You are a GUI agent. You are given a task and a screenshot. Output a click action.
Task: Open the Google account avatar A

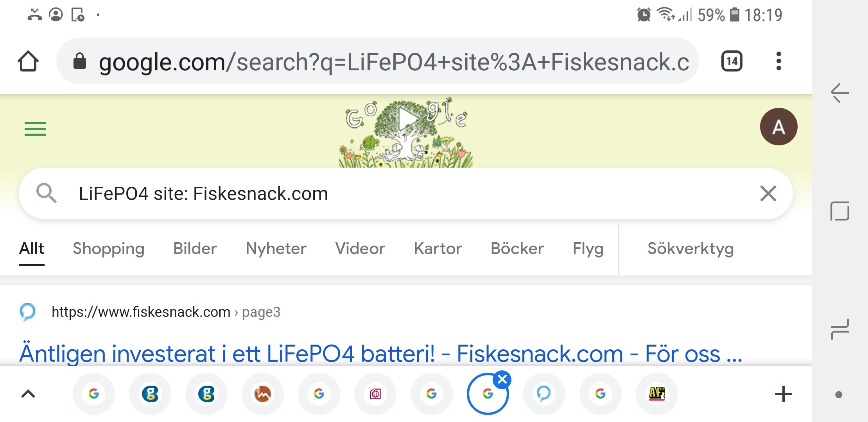778,127
